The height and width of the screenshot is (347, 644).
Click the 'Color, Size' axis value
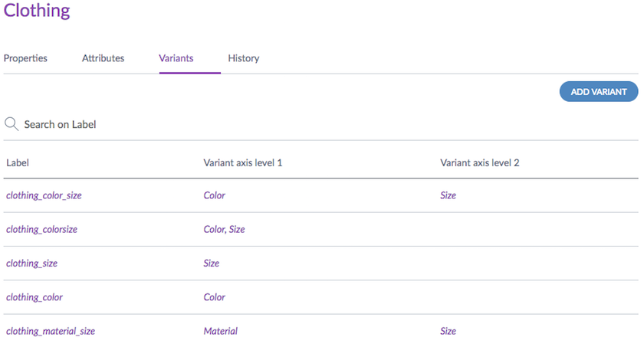[224, 229]
